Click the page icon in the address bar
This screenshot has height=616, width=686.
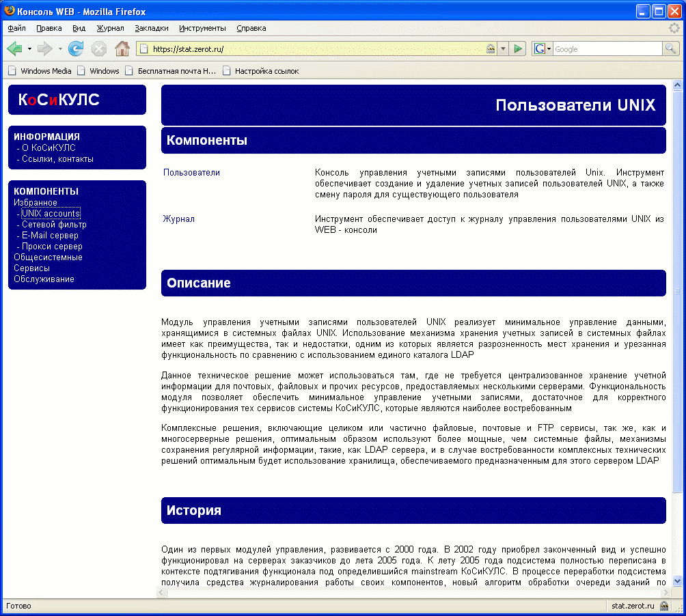144,49
